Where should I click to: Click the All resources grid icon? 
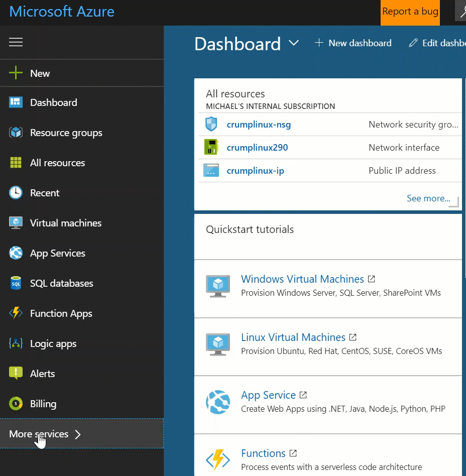16,163
